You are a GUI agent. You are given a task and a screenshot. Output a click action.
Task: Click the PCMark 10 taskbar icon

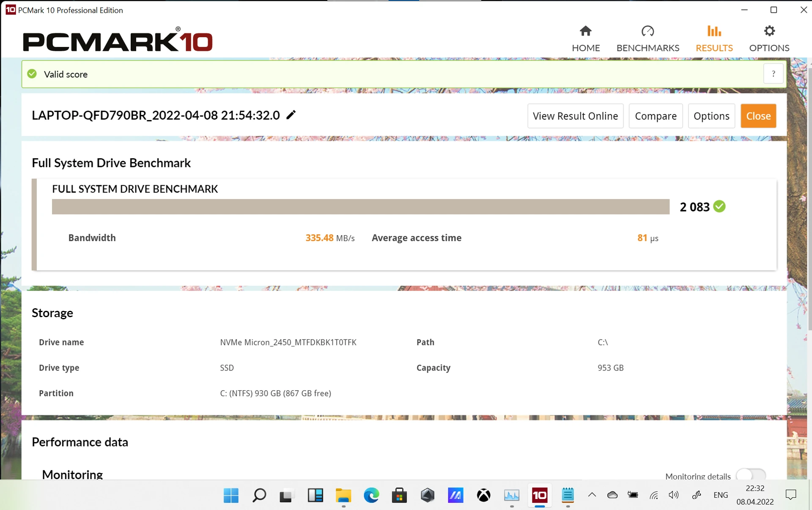(540, 495)
